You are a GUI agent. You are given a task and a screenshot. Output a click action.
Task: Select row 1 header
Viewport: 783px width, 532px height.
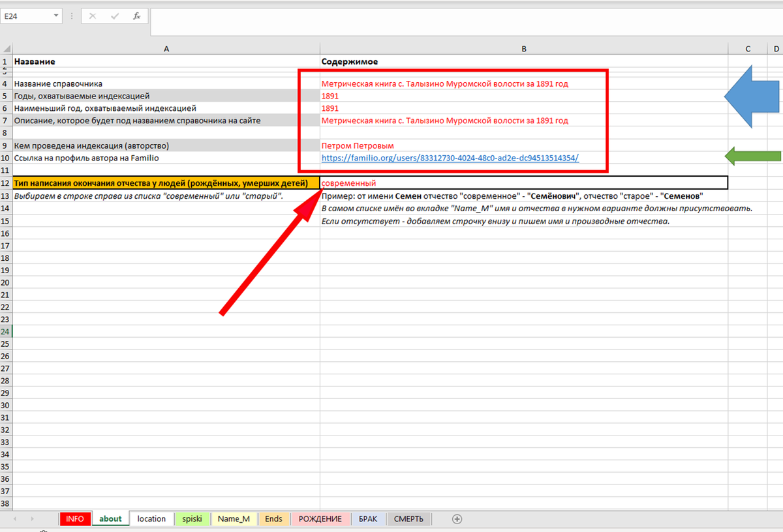pos(6,61)
